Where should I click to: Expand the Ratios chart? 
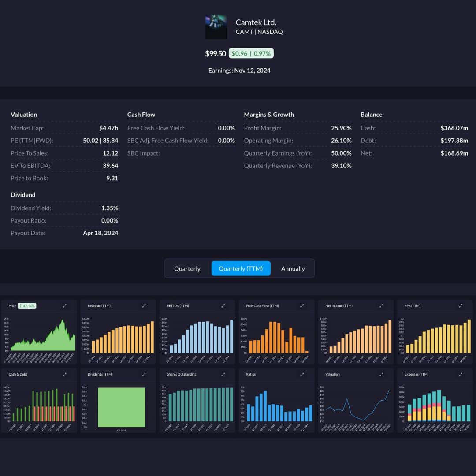tap(302, 375)
